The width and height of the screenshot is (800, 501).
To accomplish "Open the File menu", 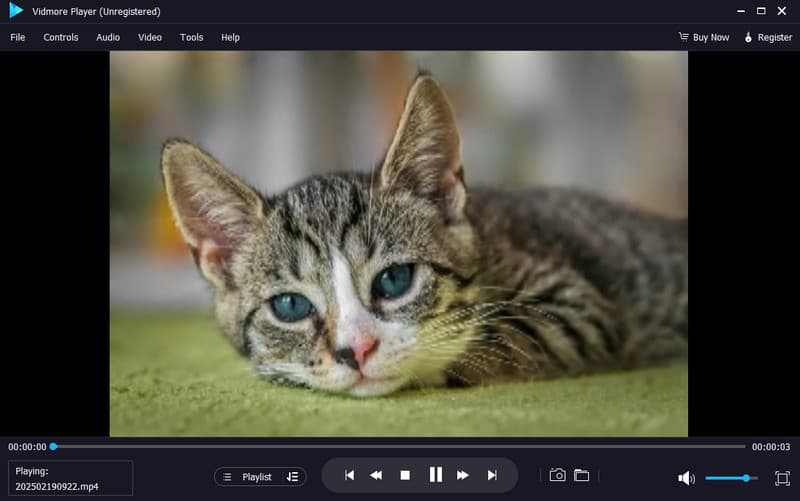I will click(x=18, y=37).
